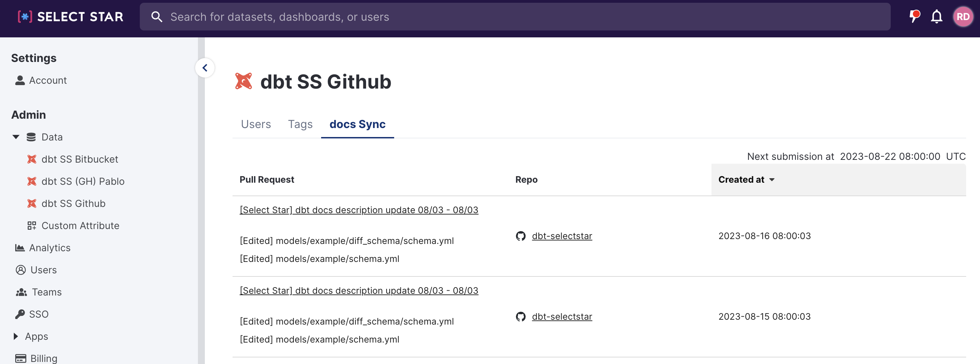Switch to the Tags tab
Screen dimensions: 980x364
(300, 124)
